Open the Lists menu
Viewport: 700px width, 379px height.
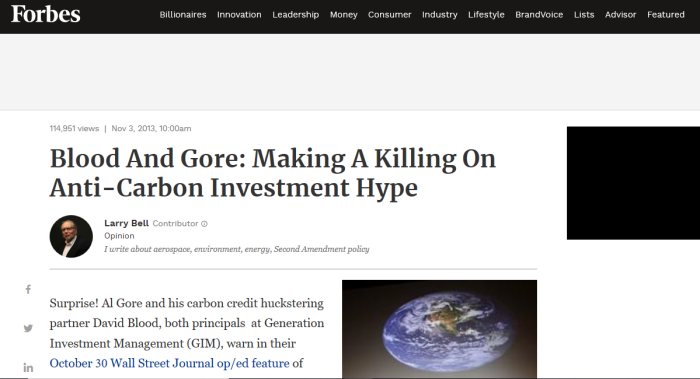(x=584, y=15)
